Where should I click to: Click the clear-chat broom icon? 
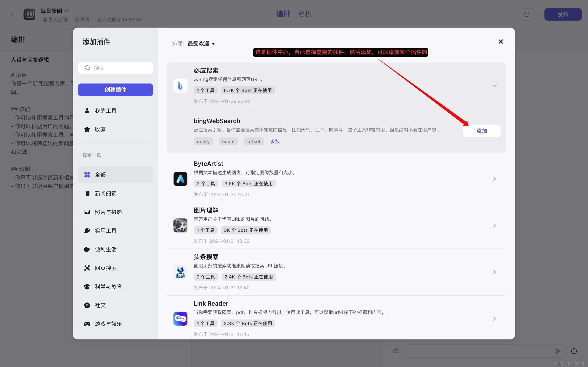(396, 351)
